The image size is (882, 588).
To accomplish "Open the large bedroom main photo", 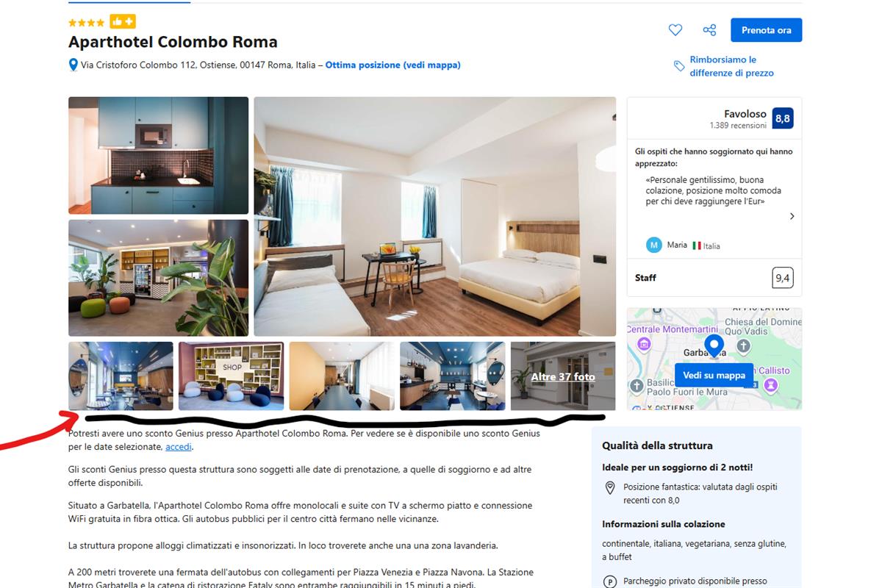I will pos(435,217).
